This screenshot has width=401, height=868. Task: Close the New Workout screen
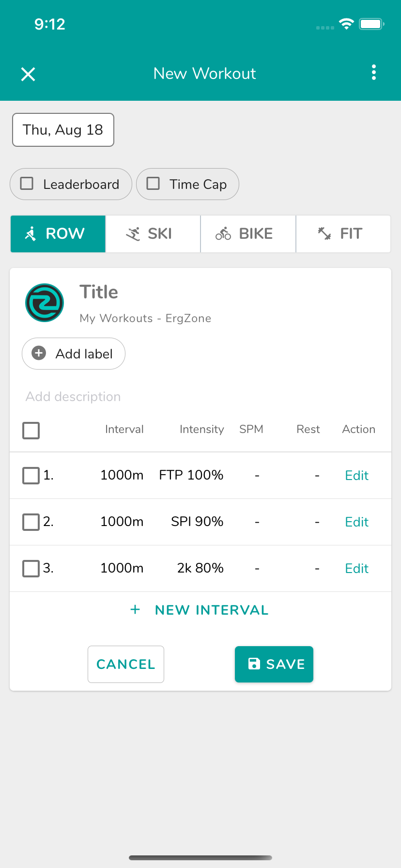point(28,74)
